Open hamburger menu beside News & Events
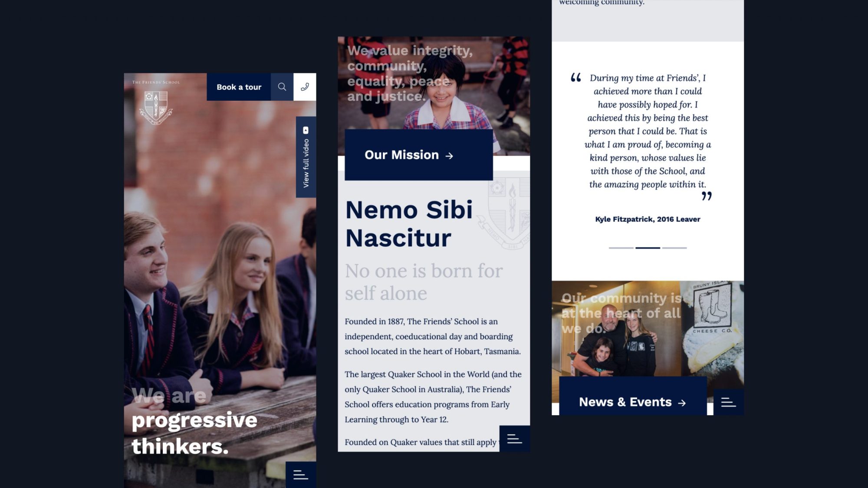Viewport: 868px width, 488px height. click(728, 403)
